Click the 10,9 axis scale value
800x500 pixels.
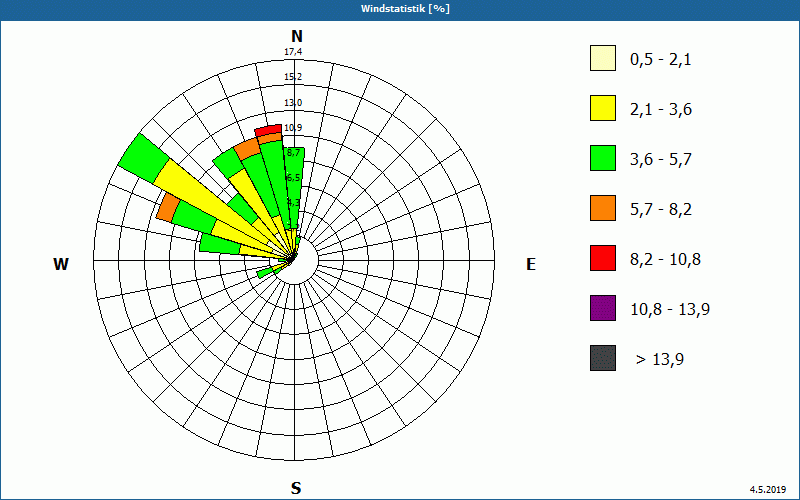point(293,128)
